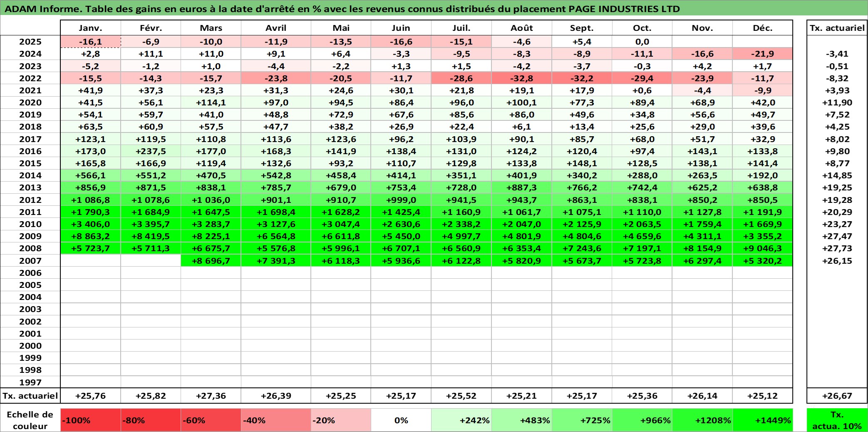Select the Mars column header
This screenshot has width=868, height=432.
click(211, 28)
